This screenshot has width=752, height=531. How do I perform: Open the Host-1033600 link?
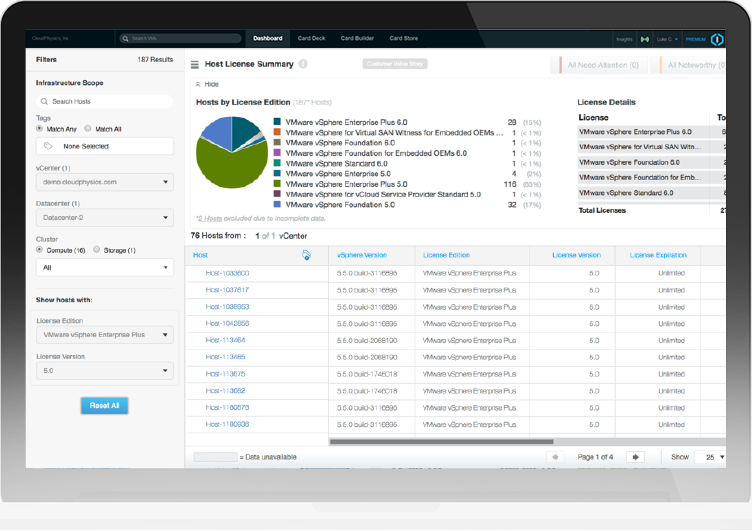[227, 273]
